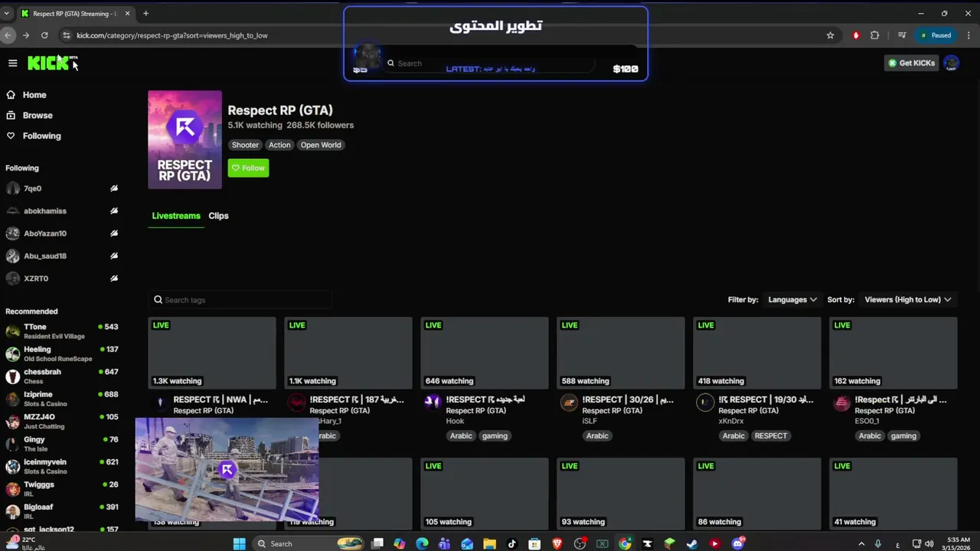
Task: Open followed channel Abu_saud18
Action: click(x=44, y=256)
